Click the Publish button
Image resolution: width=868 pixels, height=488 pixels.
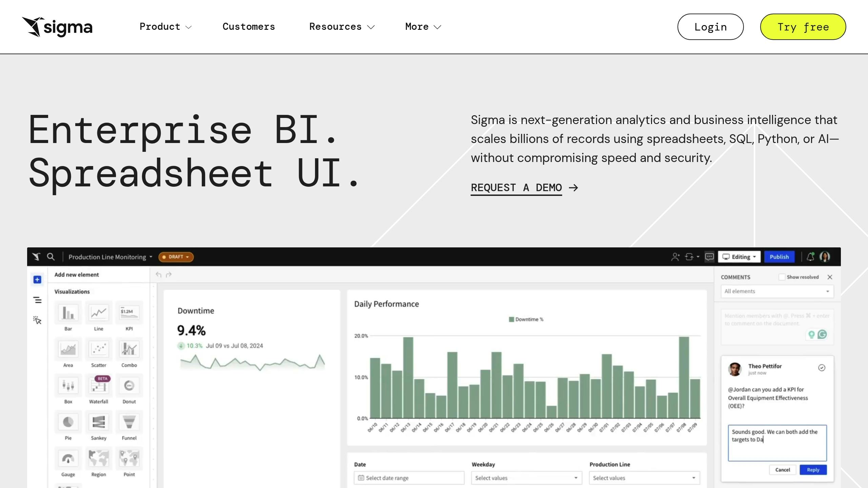(779, 257)
